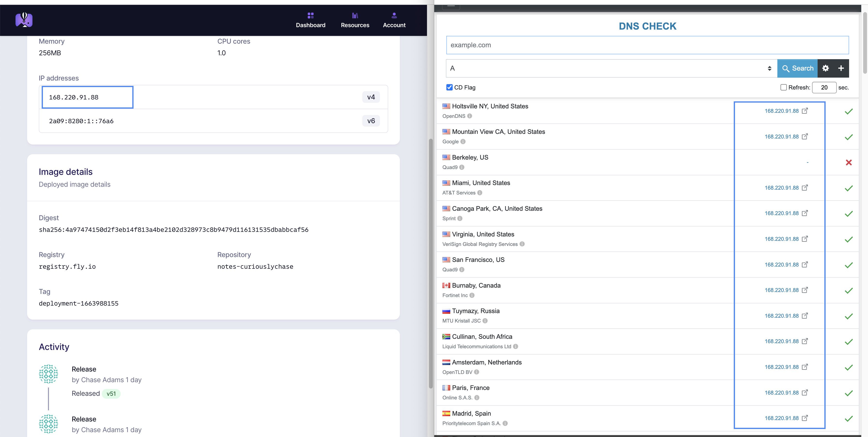Viewport: 868px width, 437px height.
Task: Click info icon next to VeriSign Global Registry Services
Action: [x=522, y=244]
